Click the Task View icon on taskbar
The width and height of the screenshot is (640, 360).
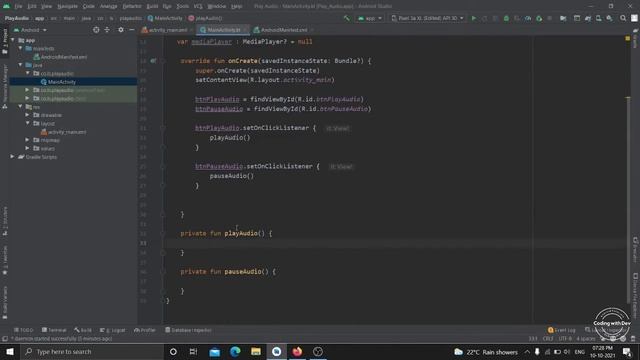tap(193, 351)
